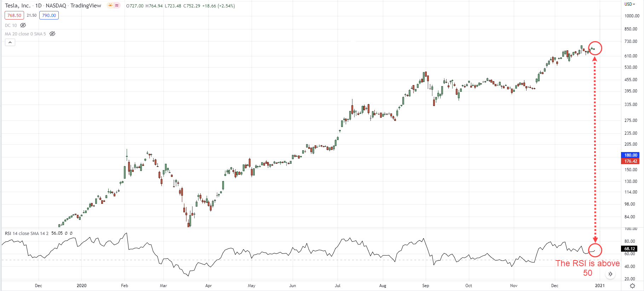Click 80.00 on the RSI scale
Viewport: 644px width, 291px height.
[x=630, y=241]
